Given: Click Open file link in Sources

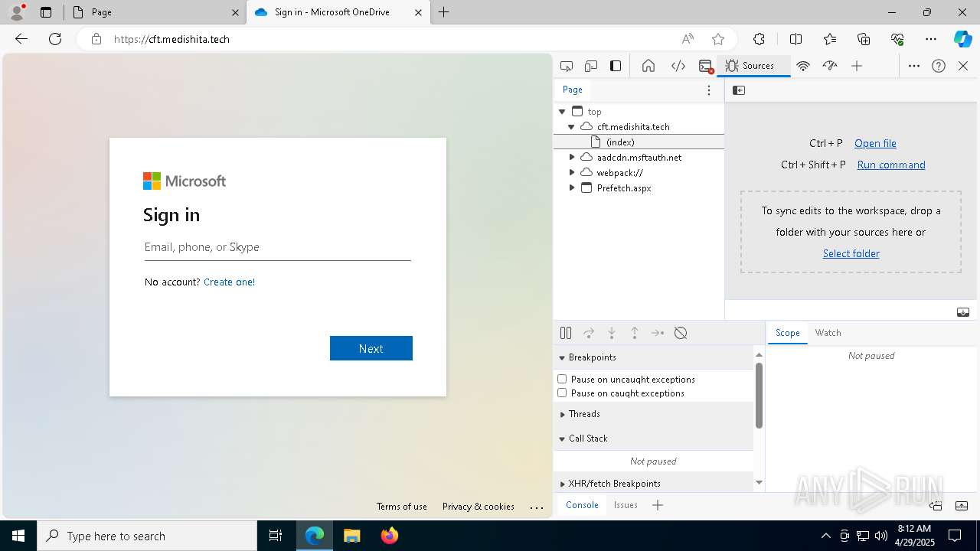Looking at the screenshot, I should coord(875,143).
